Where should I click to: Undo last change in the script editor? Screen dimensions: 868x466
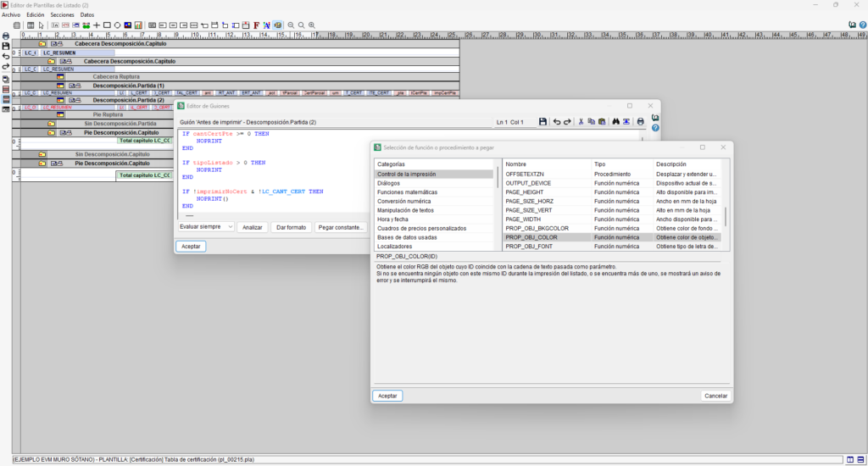coord(557,122)
